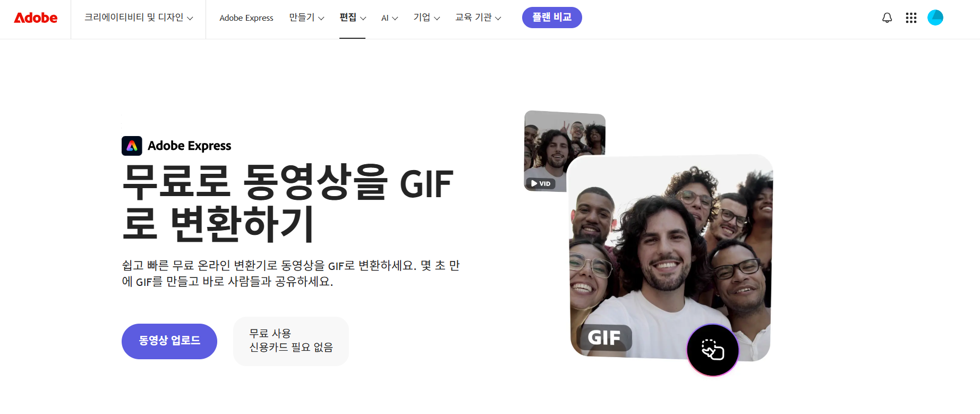This screenshot has width=980, height=414.
Task: Click the circular upload icon on GIF image
Action: coord(713,350)
